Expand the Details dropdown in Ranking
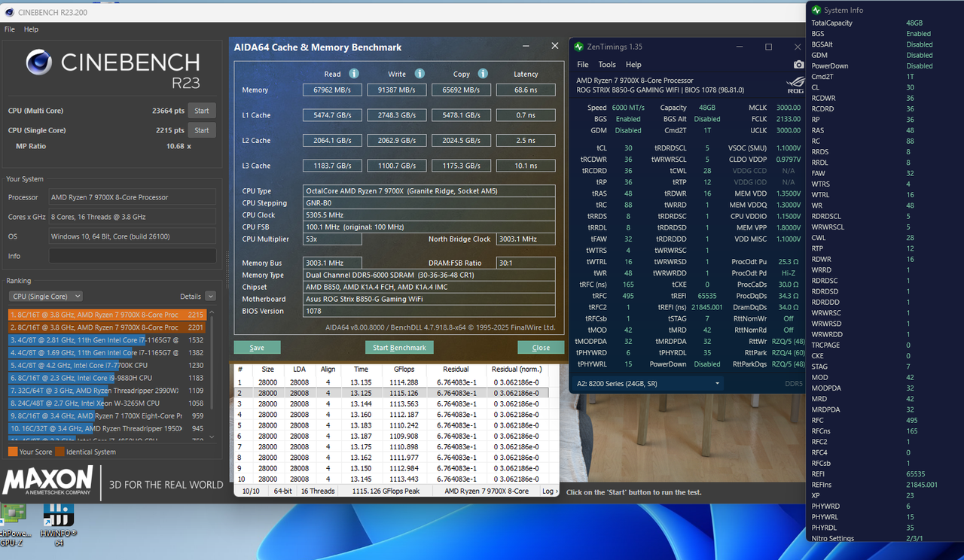Viewport: 964px width, 560px height. (210, 297)
